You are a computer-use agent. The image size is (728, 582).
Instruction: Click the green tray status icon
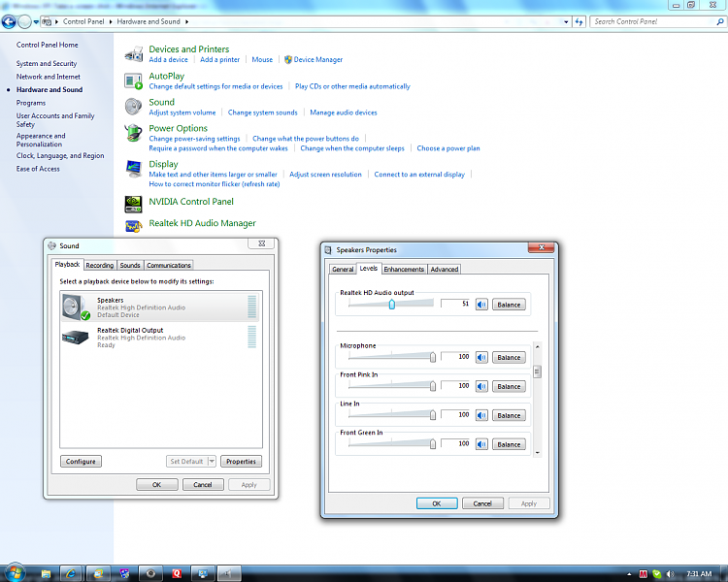pos(656,574)
